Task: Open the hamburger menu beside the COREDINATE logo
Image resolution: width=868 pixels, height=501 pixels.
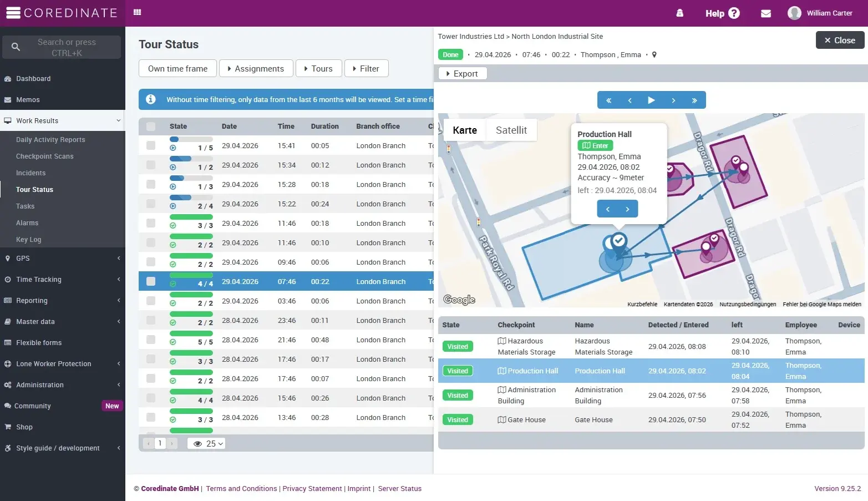Action: (x=13, y=13)
